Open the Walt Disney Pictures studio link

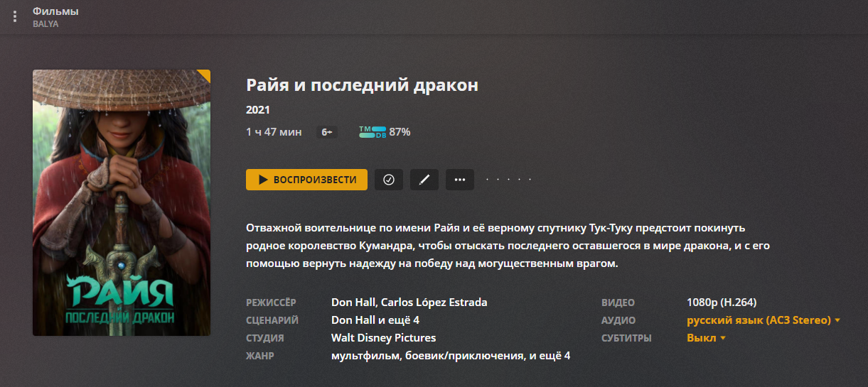coord(383,338)
